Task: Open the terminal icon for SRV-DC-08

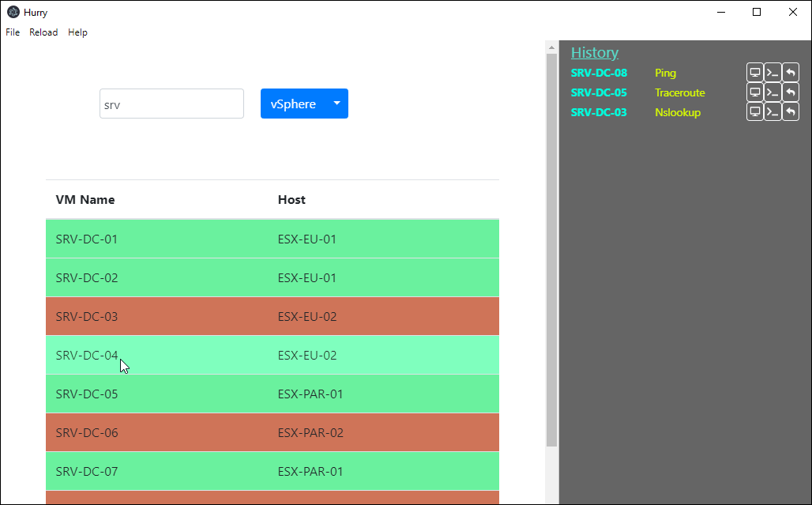Action: 773,73
